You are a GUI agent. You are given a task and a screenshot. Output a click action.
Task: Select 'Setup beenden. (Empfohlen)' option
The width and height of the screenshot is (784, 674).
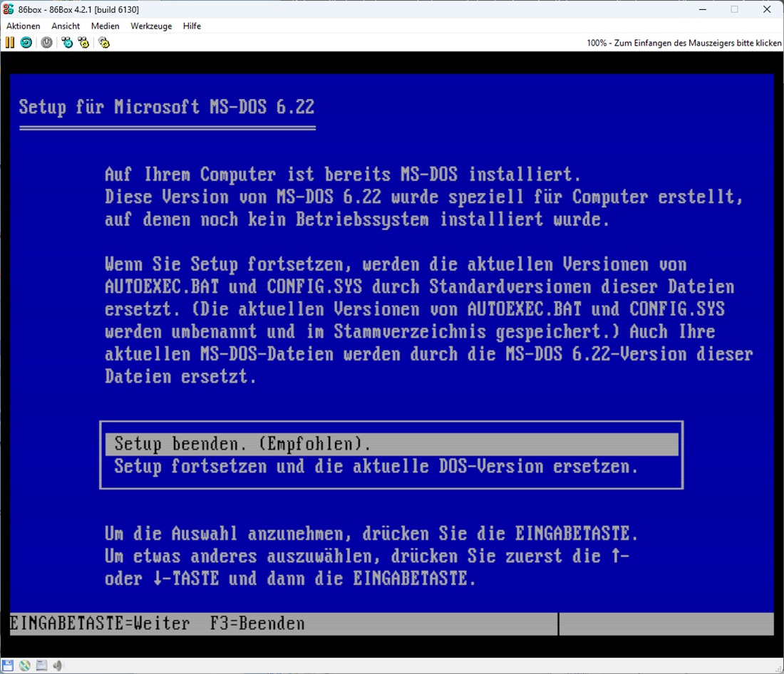pos(242,445)
